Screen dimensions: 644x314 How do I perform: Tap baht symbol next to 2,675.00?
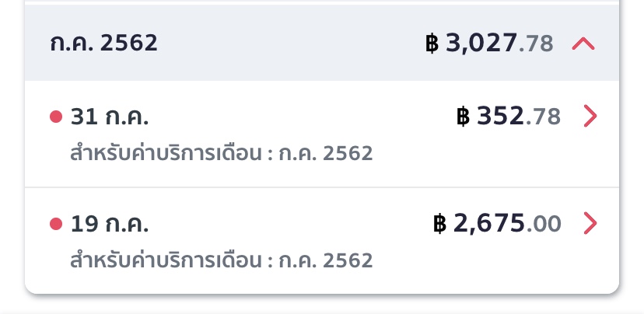[440, 224]
